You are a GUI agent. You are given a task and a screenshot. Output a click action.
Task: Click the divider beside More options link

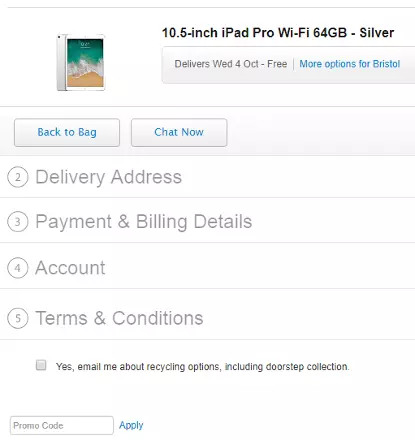click(294, 64)
